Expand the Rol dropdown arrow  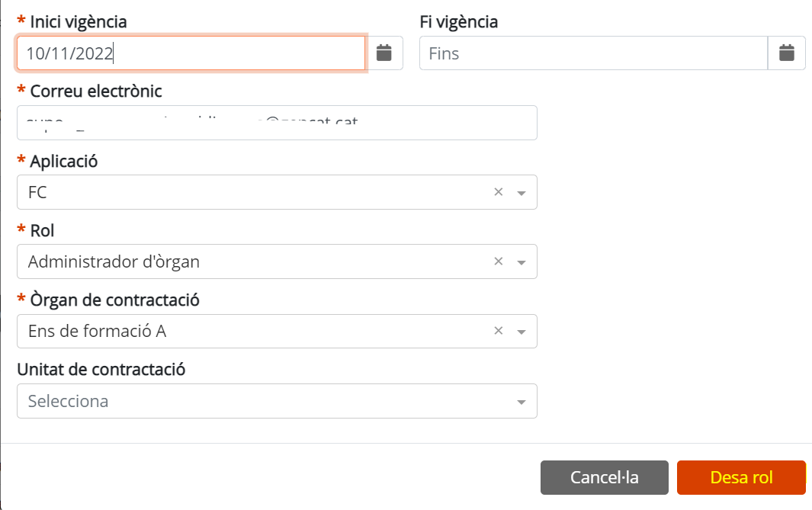coord(522,262)
